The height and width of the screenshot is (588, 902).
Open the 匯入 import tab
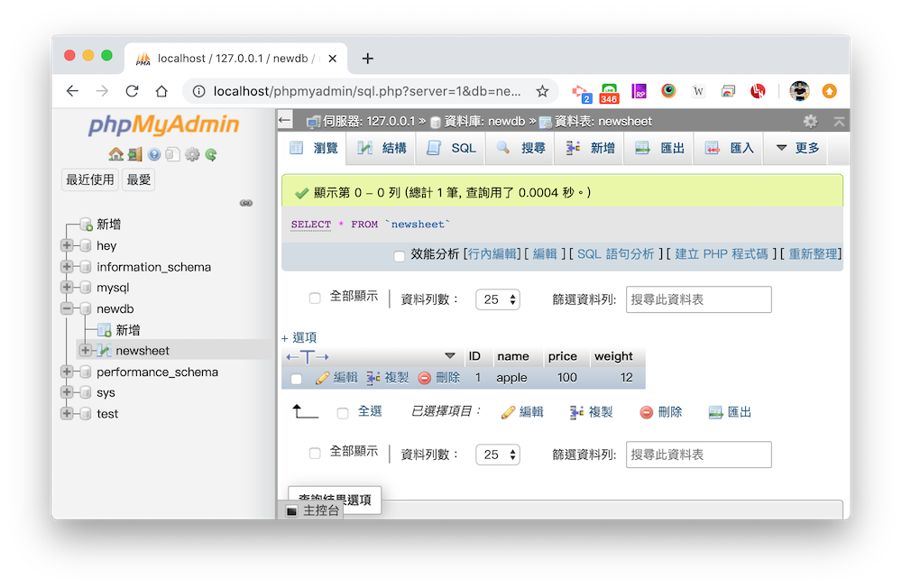730,149
